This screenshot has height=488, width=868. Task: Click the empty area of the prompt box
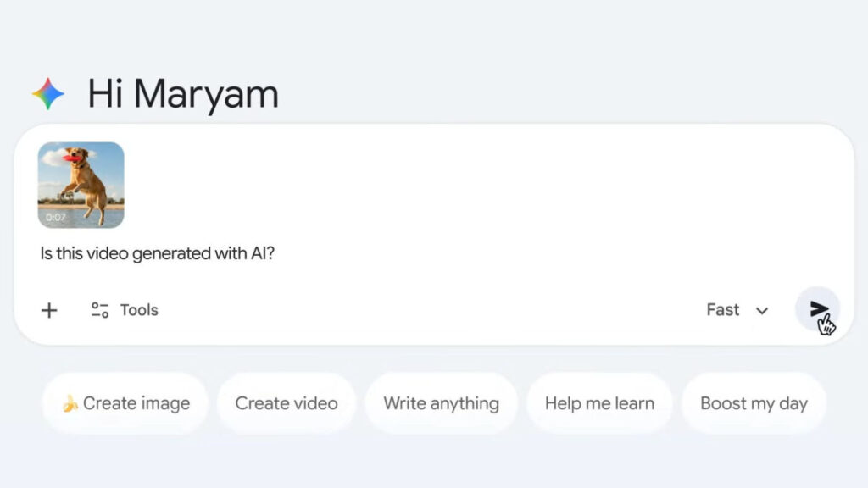click(x=509, y=212)
